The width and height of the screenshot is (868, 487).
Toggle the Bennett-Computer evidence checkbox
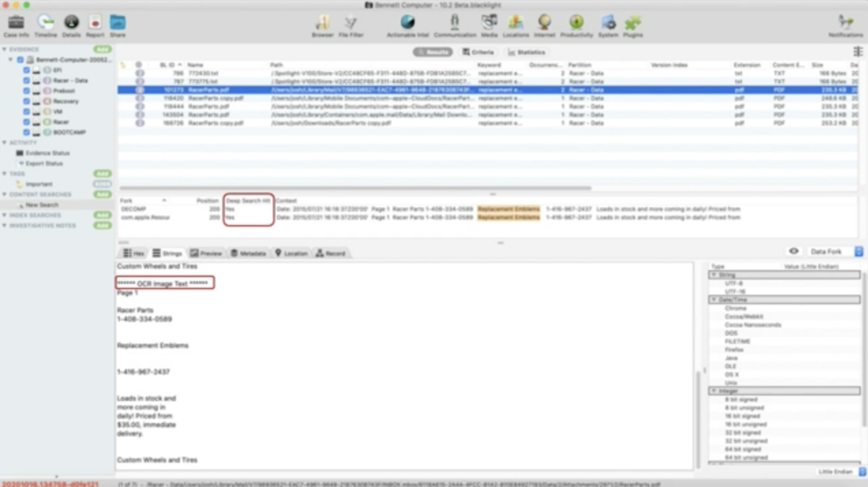(x=20, y=60)
